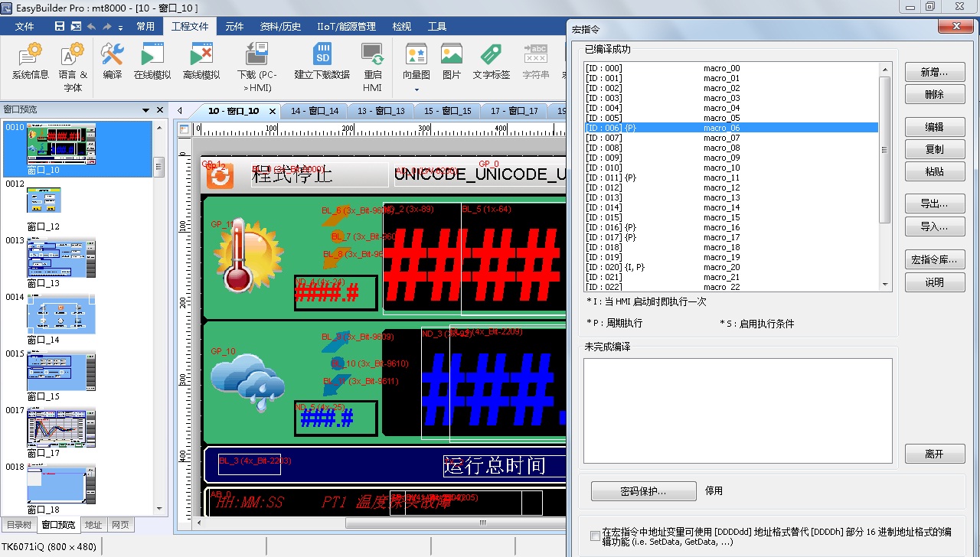Select the 窗口_13 thumbnail preview
Screen dimensions: 980x557
click(x=61, y=257)
